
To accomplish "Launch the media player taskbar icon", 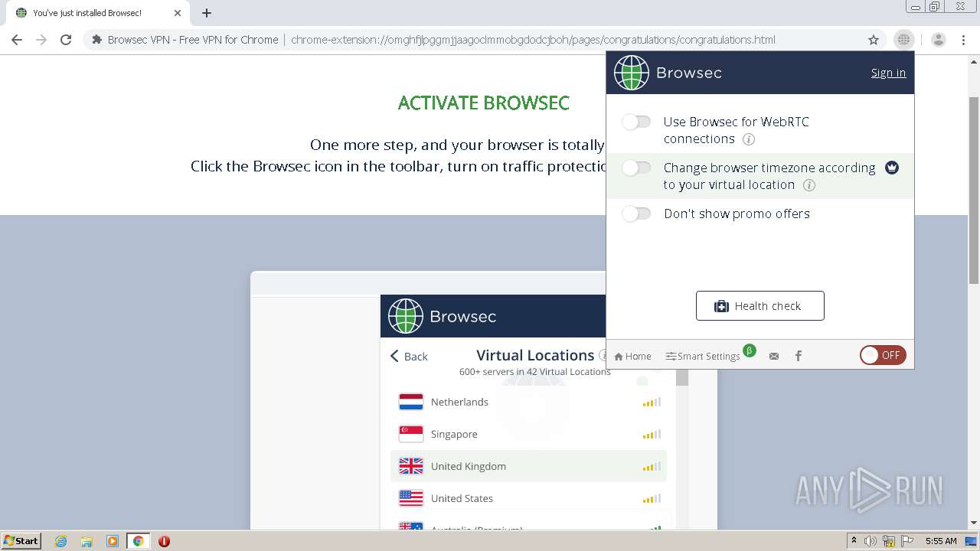I will coord(113,541).
